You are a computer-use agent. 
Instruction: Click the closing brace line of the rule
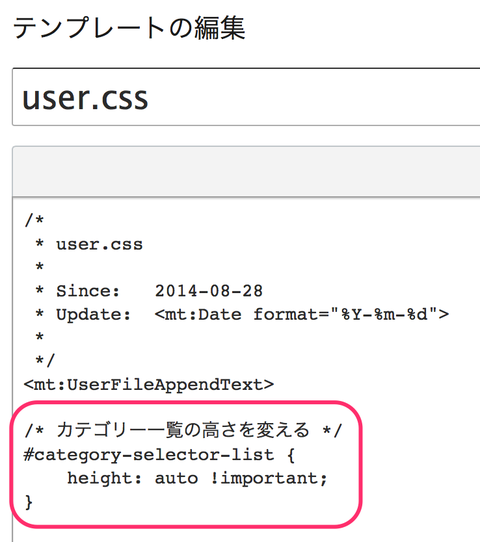click(x=29, y=502)
